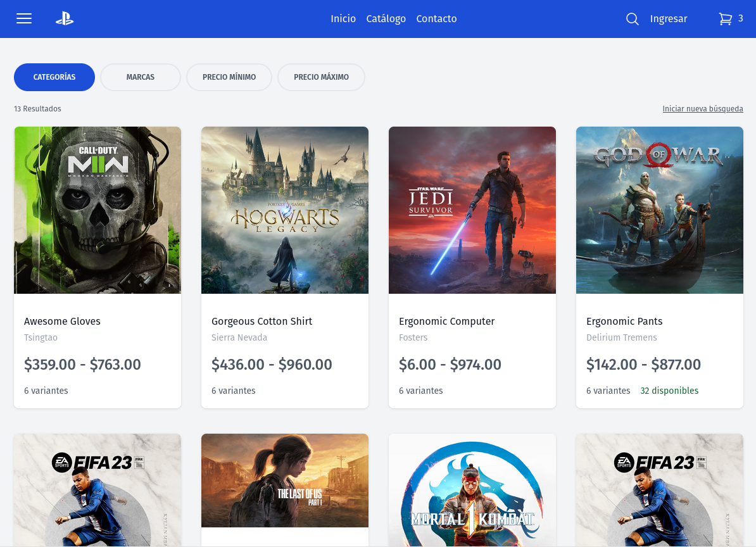Open the Ergonomic Computer product title
The image size is (756, 547).
tap(447, 322)
